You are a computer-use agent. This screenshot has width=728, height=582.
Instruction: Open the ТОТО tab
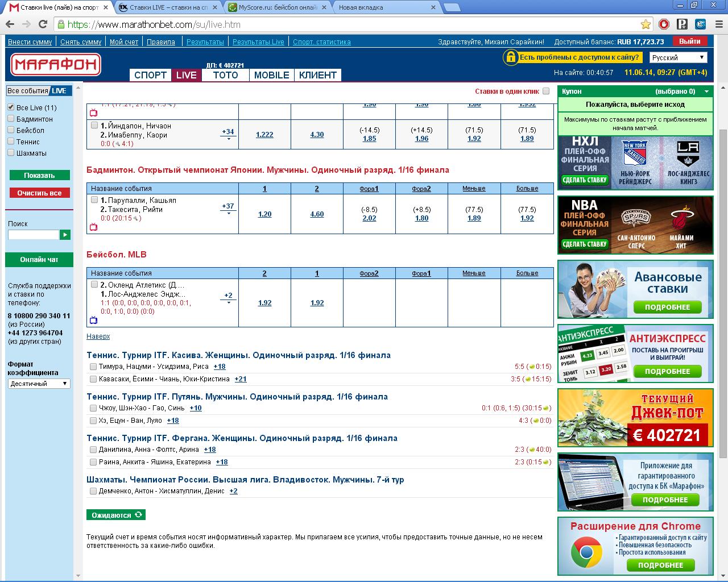[225, 75]
